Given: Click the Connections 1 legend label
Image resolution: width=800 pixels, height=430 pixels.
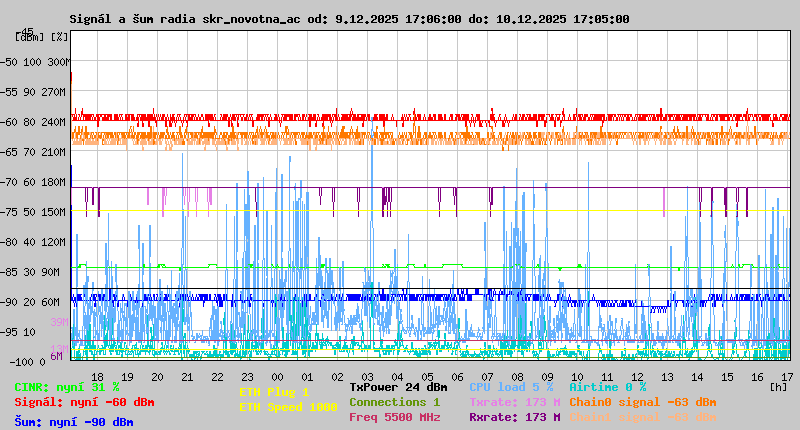Looking at the screenshot, I should pyautogui.click(x=394, y=402).
